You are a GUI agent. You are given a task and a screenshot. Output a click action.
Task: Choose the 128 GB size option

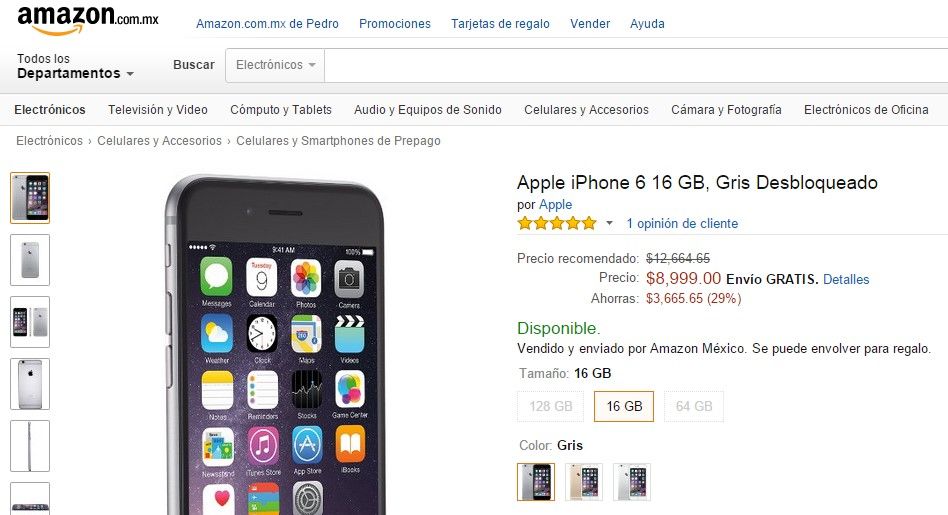551,406
